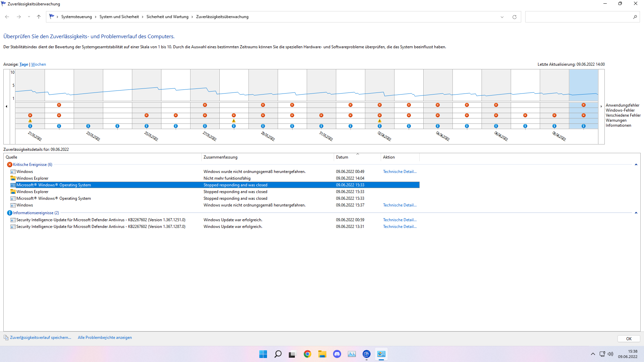Collapse the Kritische Ereignisse group
Viewport: 644px width, 362px height.
636,165
